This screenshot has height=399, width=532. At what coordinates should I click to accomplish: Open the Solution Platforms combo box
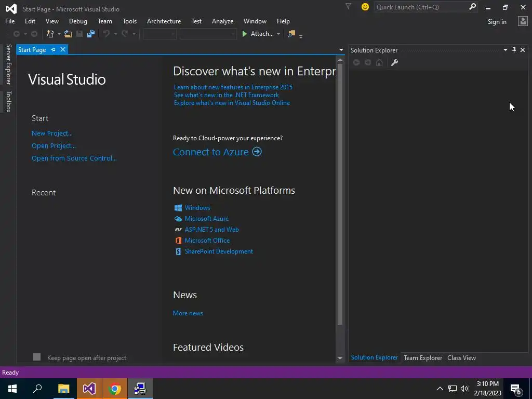coord(208,34)
